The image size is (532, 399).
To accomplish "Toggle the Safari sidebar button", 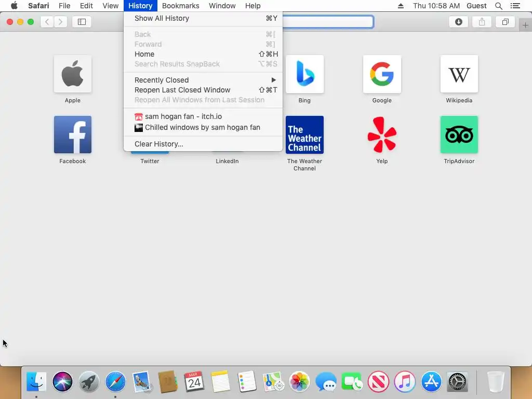I will pos(82,22).
